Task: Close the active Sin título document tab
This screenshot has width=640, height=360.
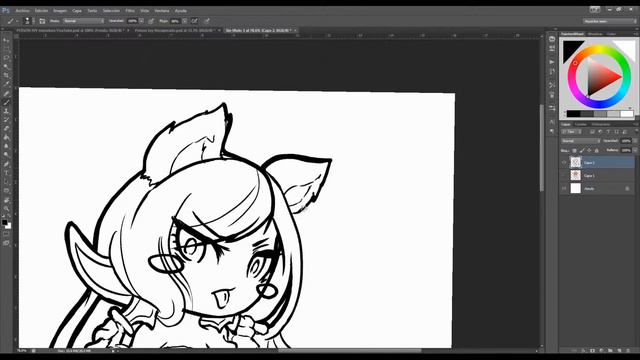Action: coord(295,30)
